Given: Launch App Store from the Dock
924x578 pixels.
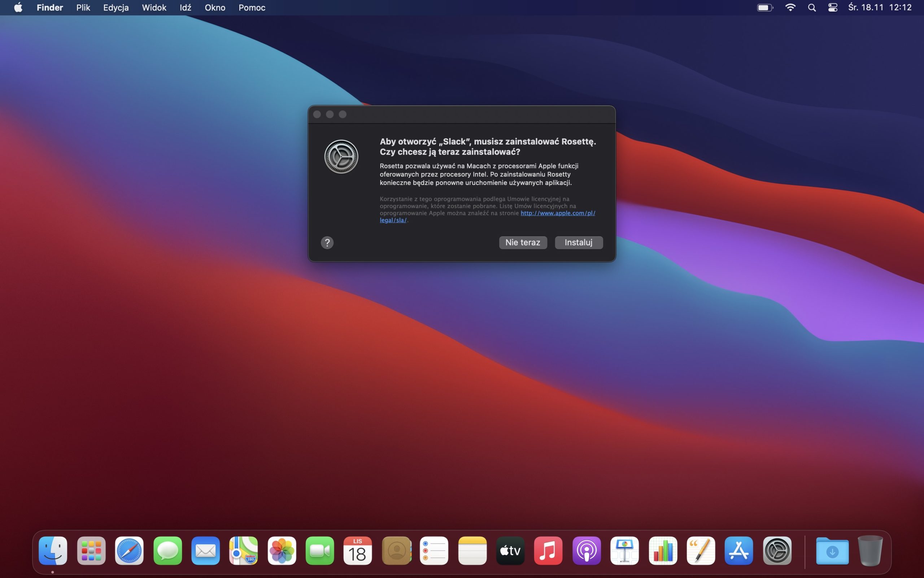Looking at the screenshot, I should 739,551.
